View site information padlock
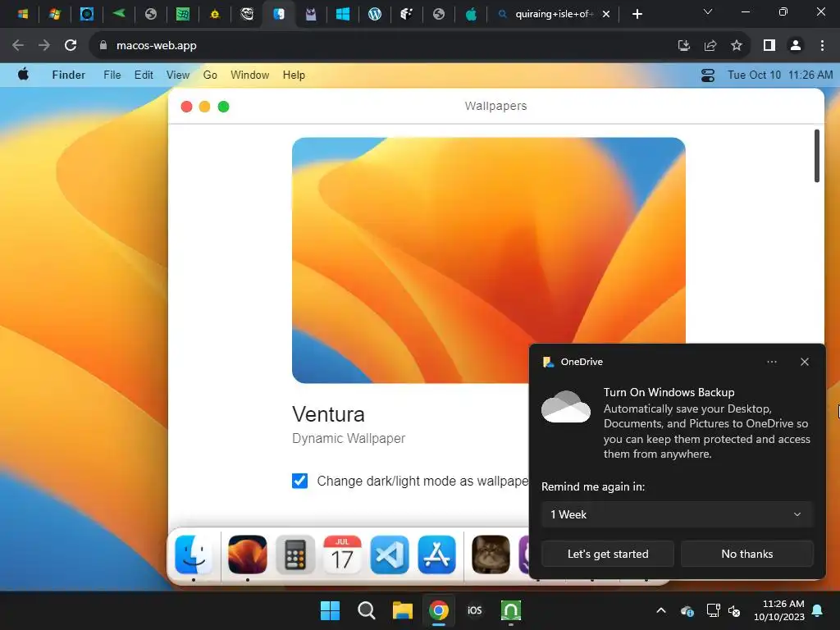This screenshot has height=630, width=840. pyautogui.click(x=103, y=46)
